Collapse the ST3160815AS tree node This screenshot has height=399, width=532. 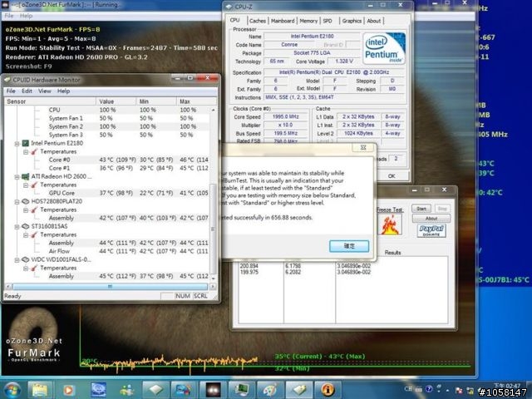click(x=17, y=227)
